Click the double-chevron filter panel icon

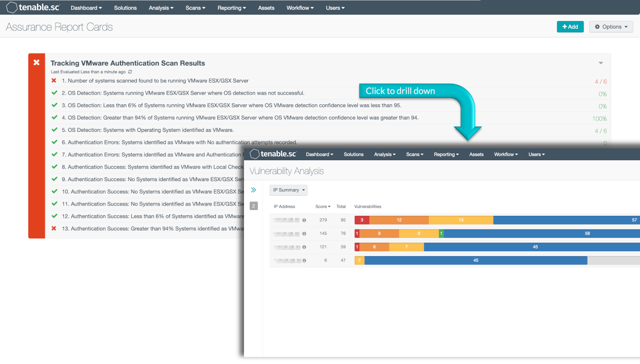click(253, 190)
